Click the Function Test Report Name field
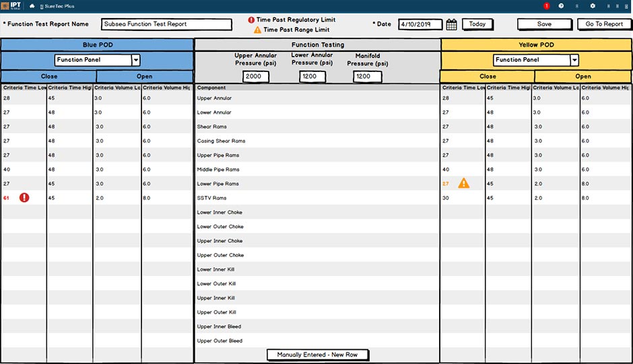This screenshot has width=633, height=364. (157, 24)
